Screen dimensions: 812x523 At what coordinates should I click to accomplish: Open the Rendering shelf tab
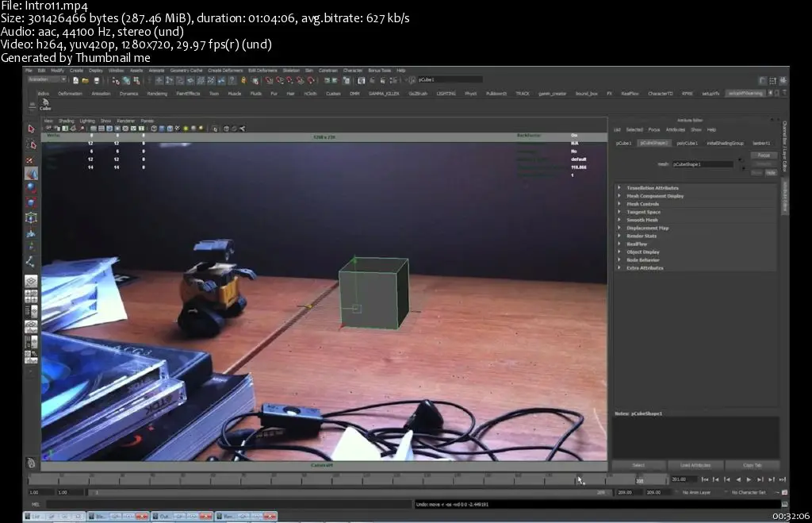click(157, 94)
